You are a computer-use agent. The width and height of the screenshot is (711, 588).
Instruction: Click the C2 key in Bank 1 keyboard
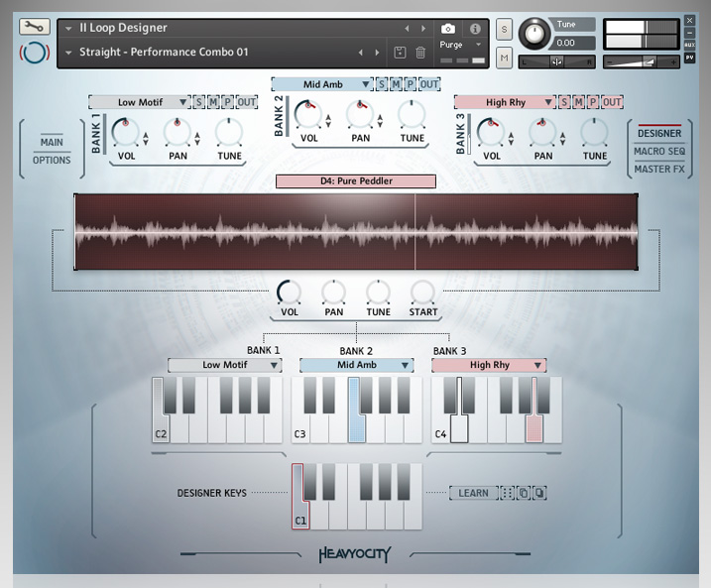click(160, 428)
